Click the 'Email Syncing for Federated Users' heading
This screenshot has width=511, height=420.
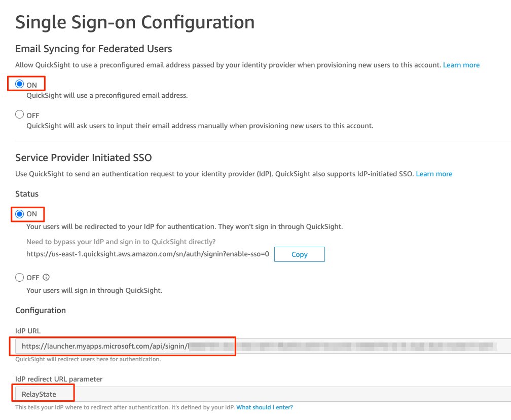tap(93, 49)
